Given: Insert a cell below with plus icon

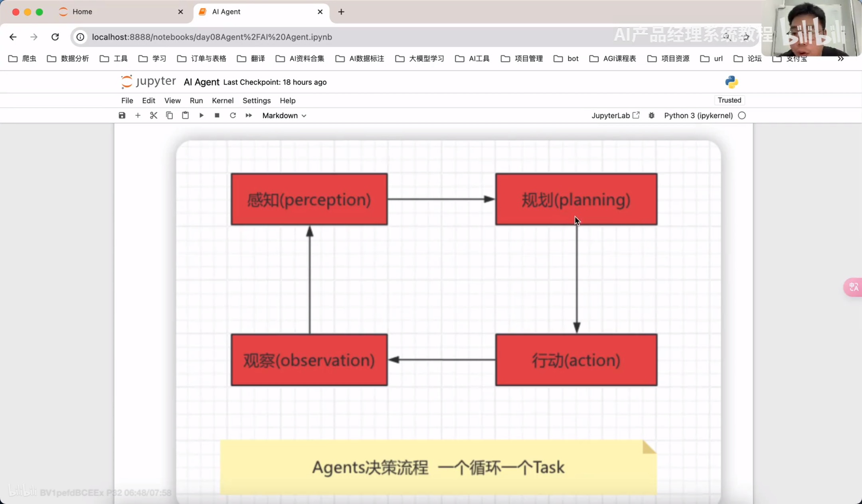Looking at the screenshot, I should tap(138, 115).
